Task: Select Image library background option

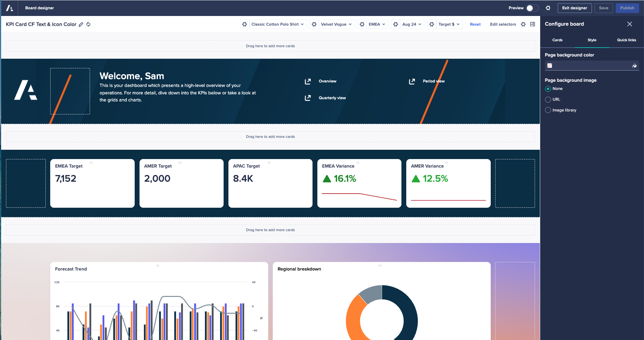Action: pyautogui.click(x=548, y=110)
